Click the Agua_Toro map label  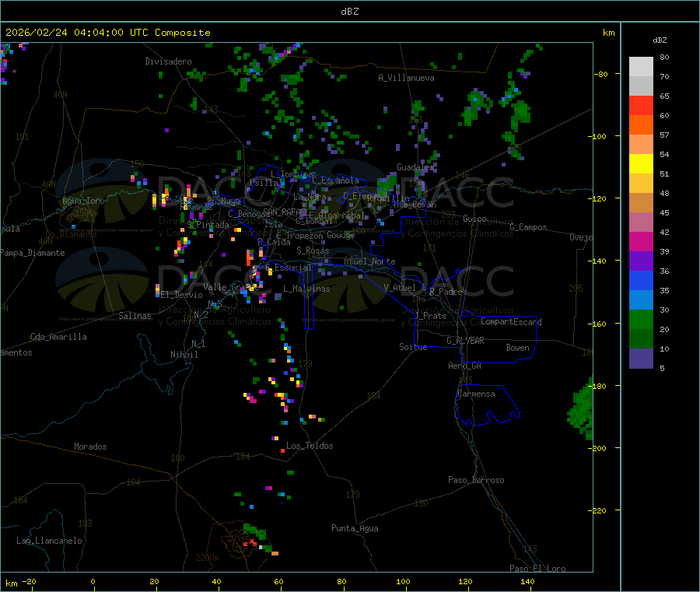tap(83, 201)
